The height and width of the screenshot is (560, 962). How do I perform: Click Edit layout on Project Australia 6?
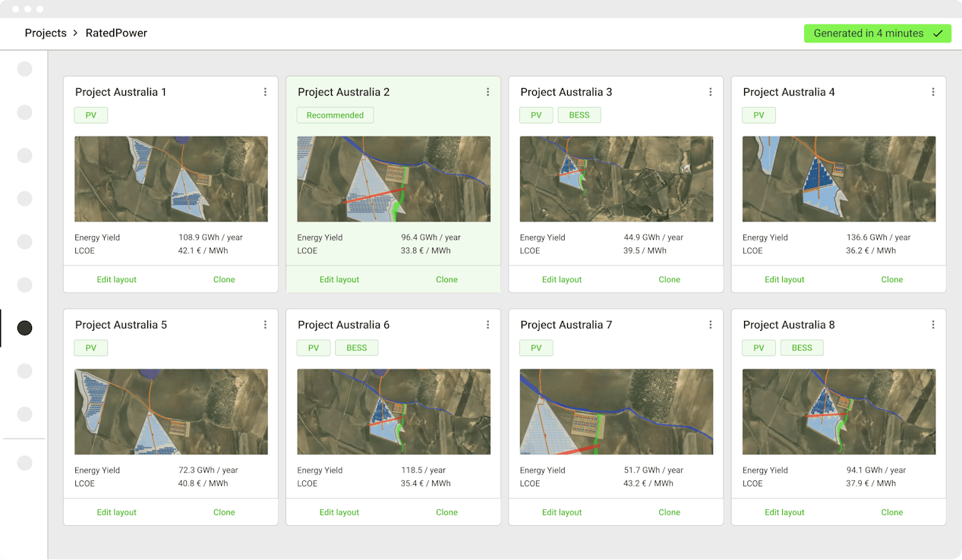[339, 512]
